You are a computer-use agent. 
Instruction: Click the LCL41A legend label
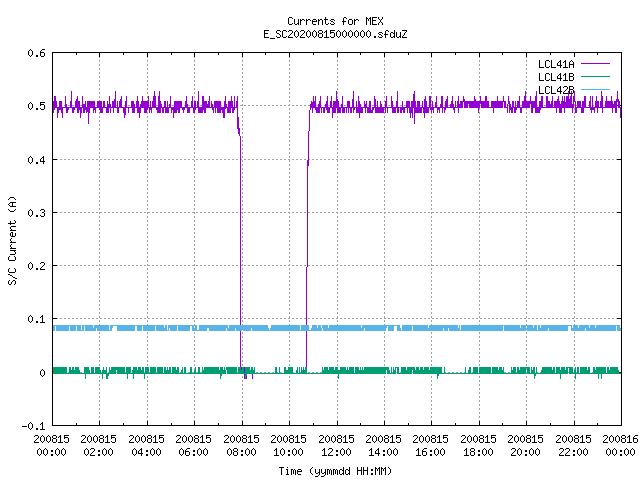pos(556,64)
